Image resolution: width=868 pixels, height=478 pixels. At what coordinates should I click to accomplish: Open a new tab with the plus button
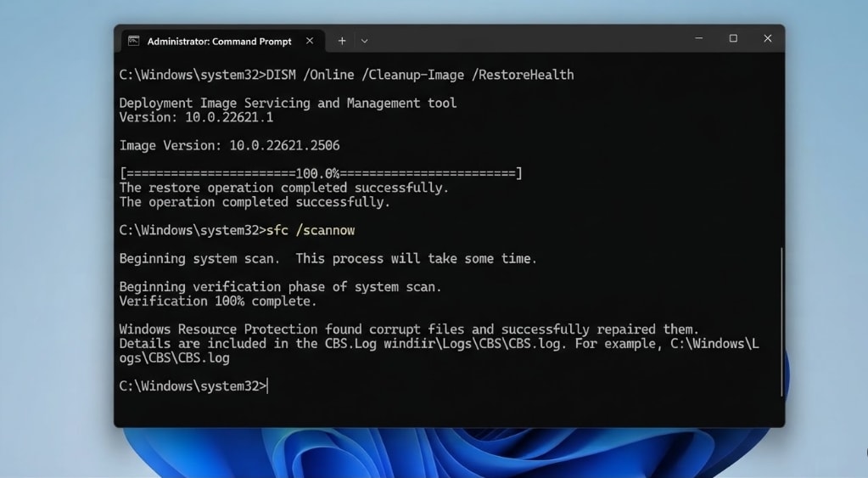[x=342, y=41]
